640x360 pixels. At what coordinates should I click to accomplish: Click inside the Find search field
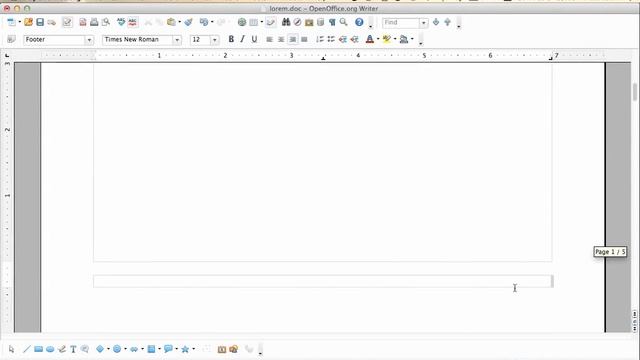point(401,22)
